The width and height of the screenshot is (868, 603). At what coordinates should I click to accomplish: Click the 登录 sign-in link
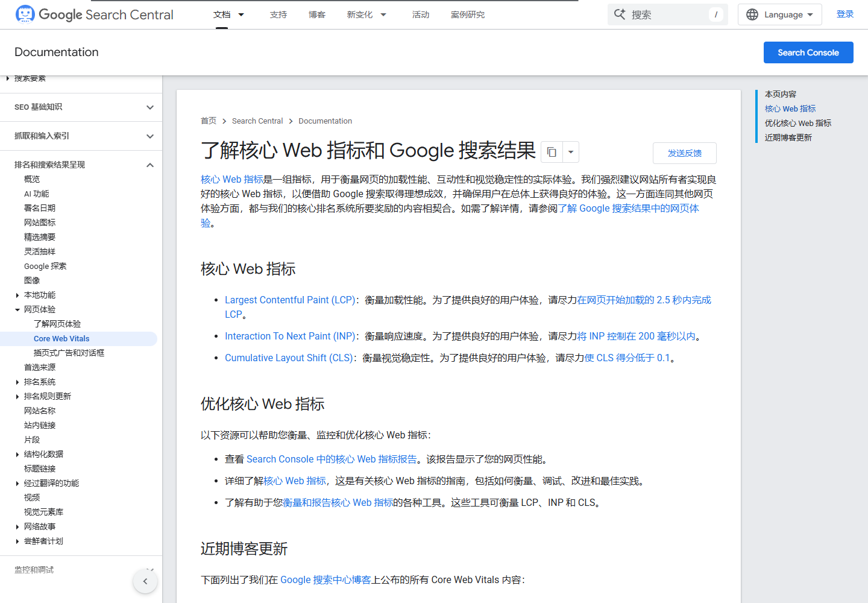(845, 14)
